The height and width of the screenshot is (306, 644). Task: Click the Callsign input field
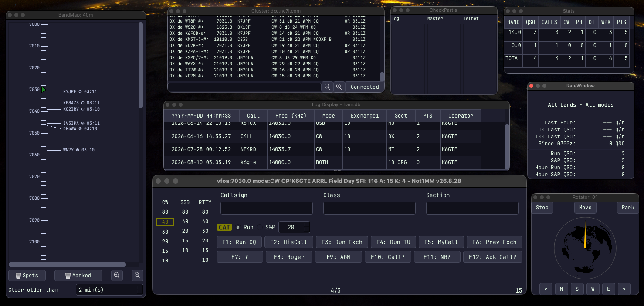pos(267,208)
